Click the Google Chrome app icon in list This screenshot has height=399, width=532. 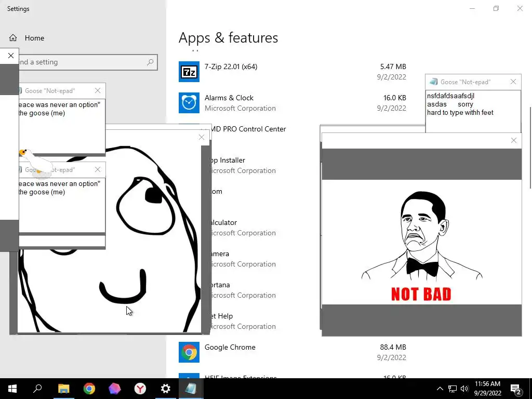tap(189, 352)
